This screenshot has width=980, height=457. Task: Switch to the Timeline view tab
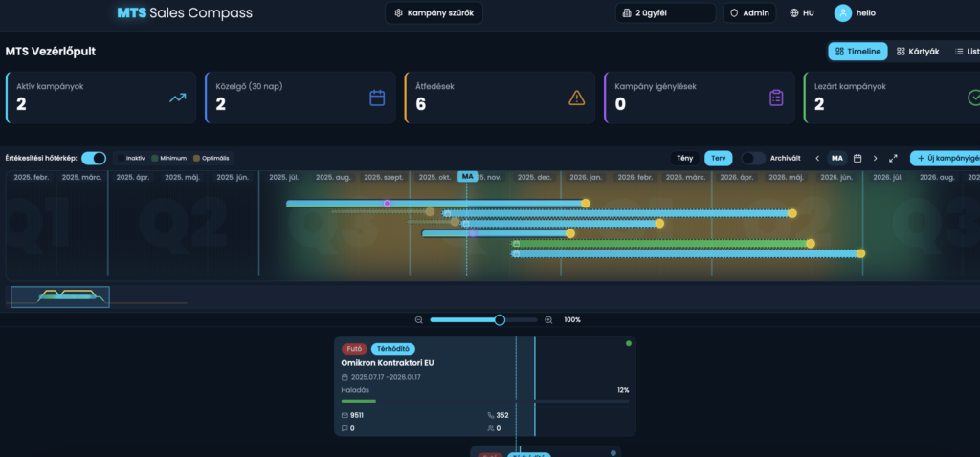click(857, 52)
